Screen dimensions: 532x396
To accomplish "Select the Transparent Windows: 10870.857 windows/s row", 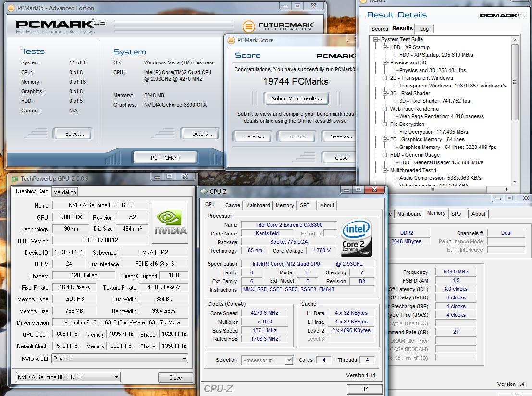I will click(453, 86).
